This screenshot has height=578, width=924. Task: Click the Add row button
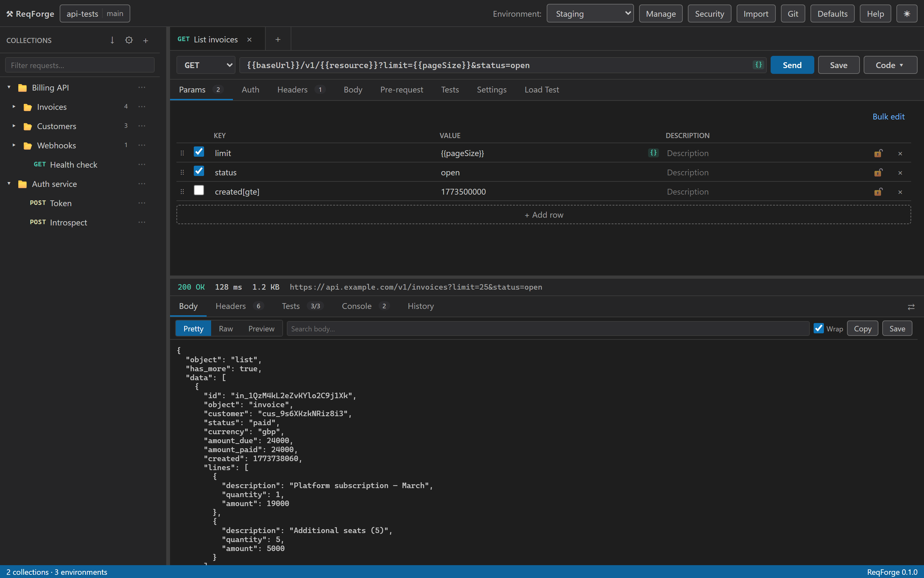click(x=543, y=215)
